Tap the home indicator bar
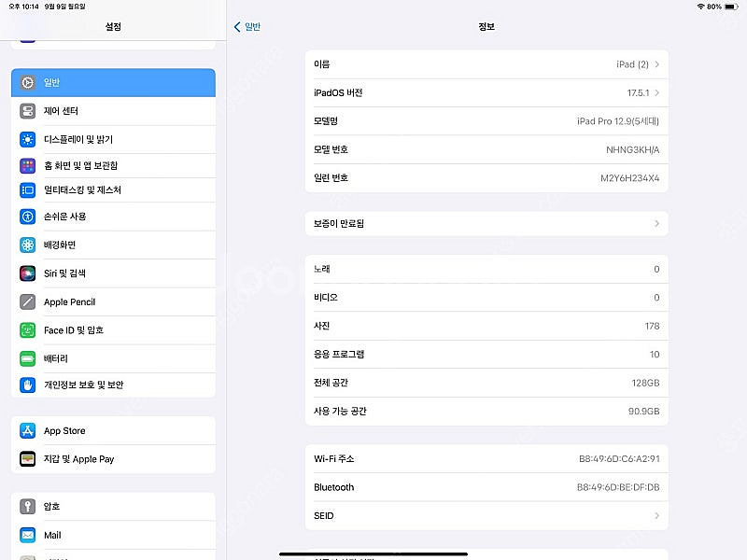The image size is (747, 560). point(373,553)
